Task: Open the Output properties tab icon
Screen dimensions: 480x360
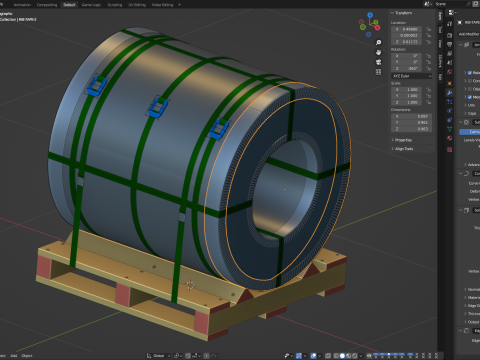Action: click(450, 44)
